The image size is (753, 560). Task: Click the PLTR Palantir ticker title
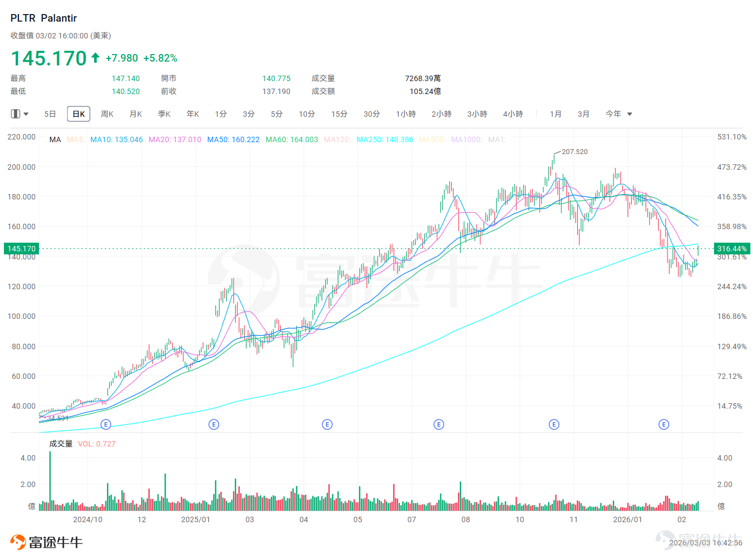pos(44,18)
